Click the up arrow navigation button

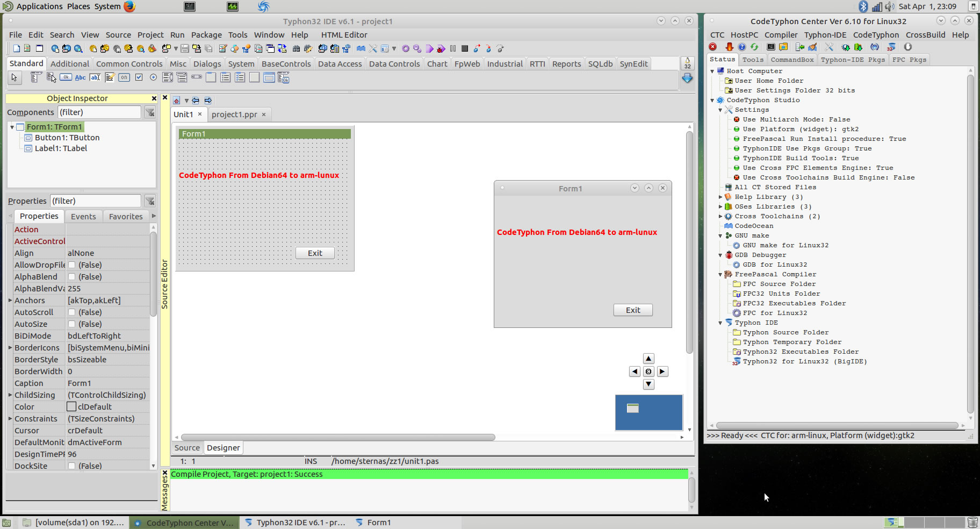click(648, 359)
